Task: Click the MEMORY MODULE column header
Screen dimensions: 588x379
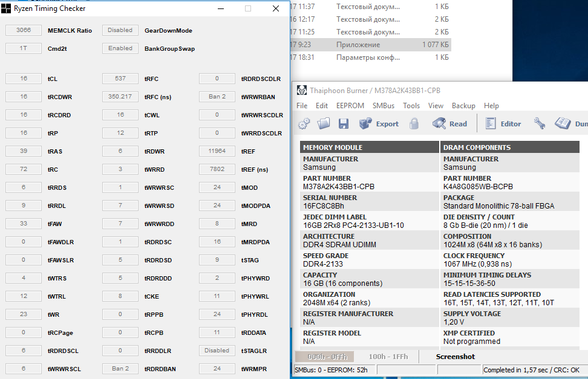Action: point(370,147)
